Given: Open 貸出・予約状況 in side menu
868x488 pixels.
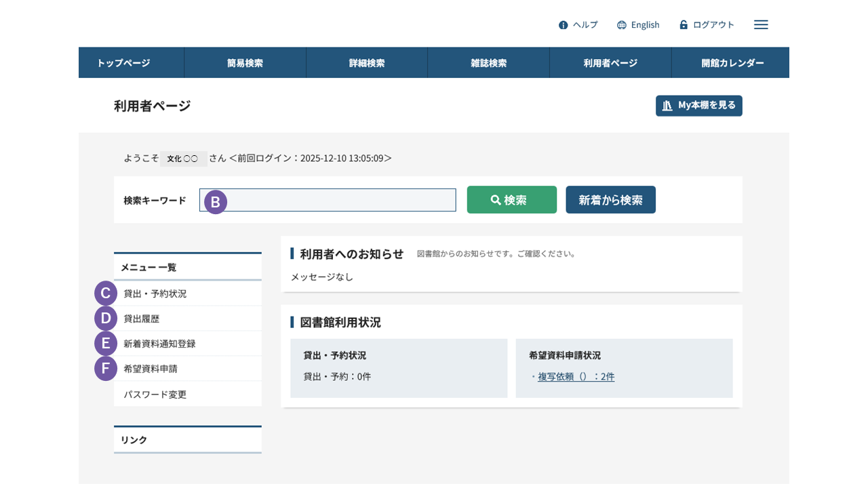Looking at the screenshot, I should click(155, 293).
